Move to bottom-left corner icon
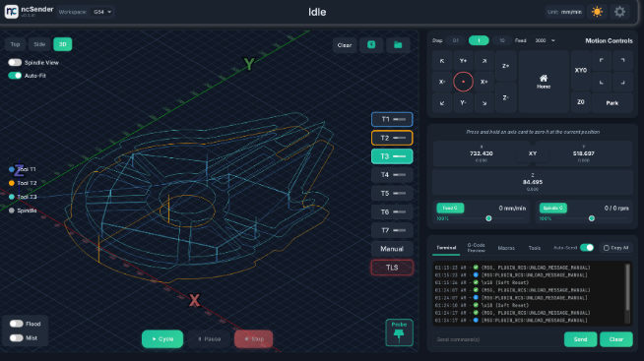Screen dimensions: 644x361 click(x=602, y=82)
